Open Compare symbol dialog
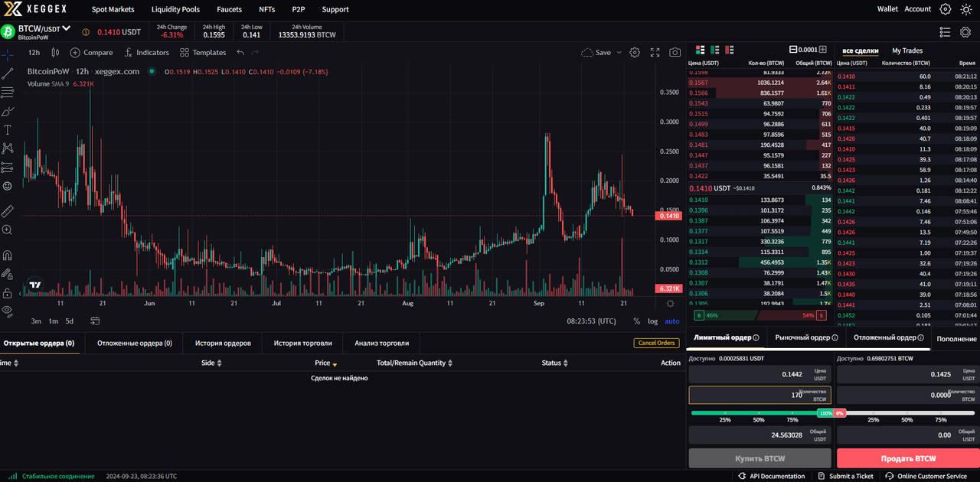980x482 pixels. (x=91, y=53)
